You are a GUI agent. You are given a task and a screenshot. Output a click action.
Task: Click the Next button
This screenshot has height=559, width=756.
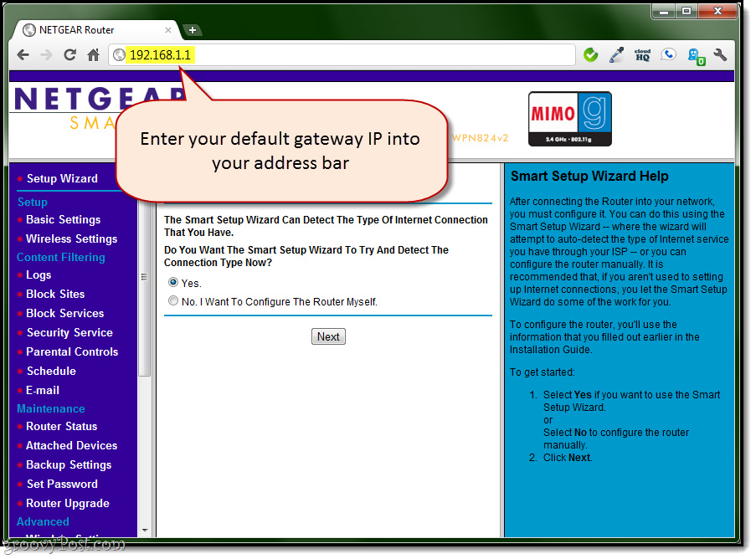tap(327, 336)
